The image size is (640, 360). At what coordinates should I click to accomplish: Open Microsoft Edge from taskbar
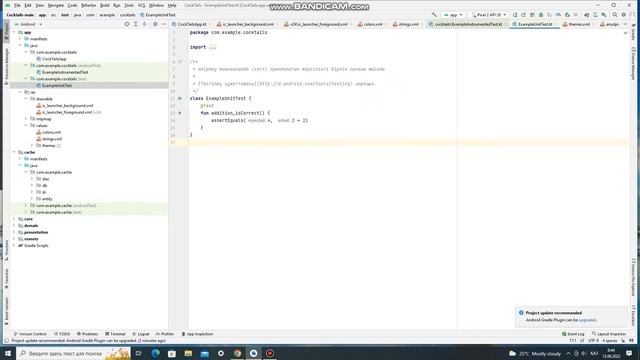coord(156,353)
